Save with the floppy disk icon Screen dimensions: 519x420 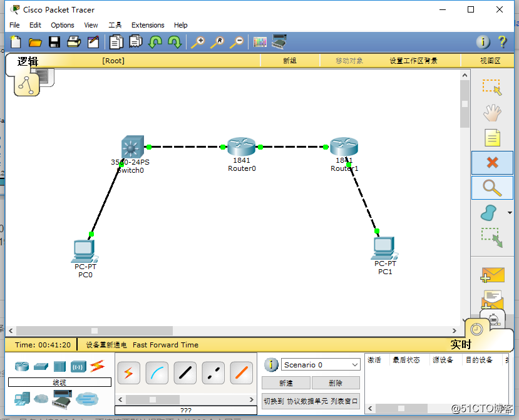(54, 42)
